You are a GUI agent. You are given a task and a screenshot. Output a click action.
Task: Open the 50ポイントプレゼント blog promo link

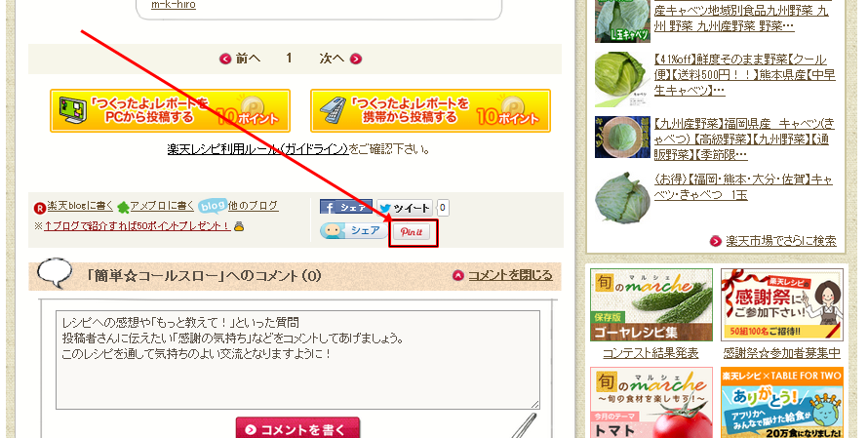[138, 226]
